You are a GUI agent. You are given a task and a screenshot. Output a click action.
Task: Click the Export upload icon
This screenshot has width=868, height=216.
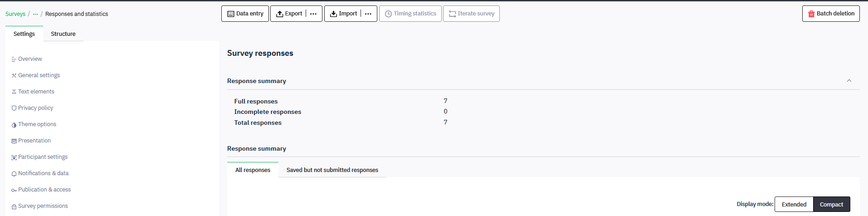[280, 14]
